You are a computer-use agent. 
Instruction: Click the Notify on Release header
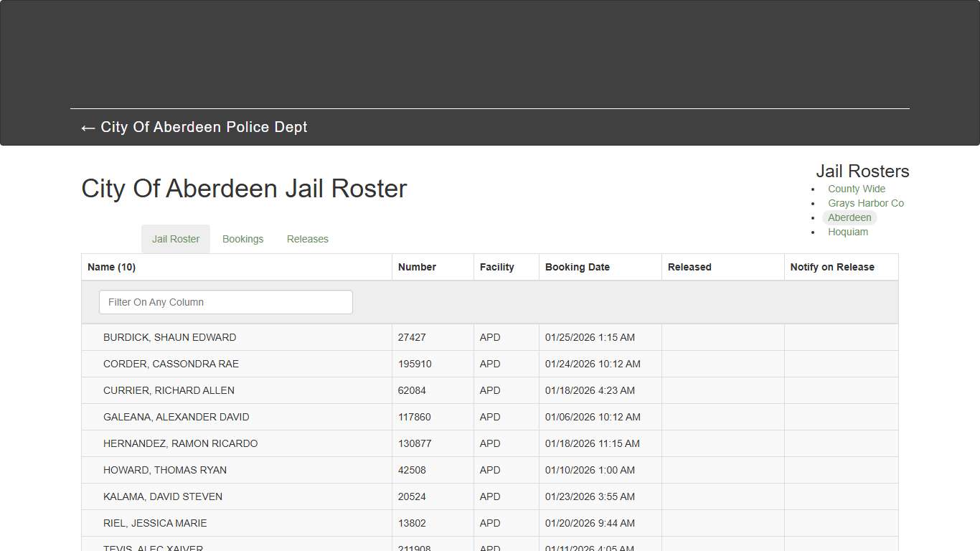[832, 266]
